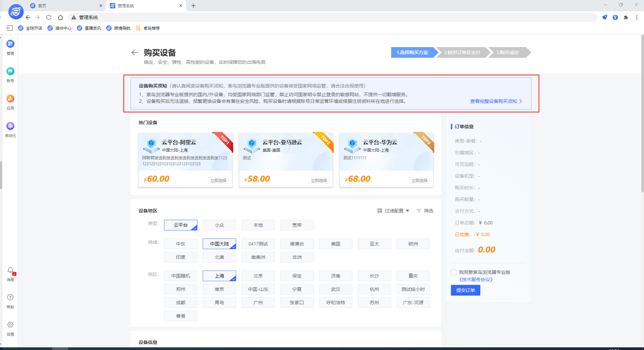The image size is (644, 350).
Task: Open the browser extensions puzzle icon
Action: point(626,17)
